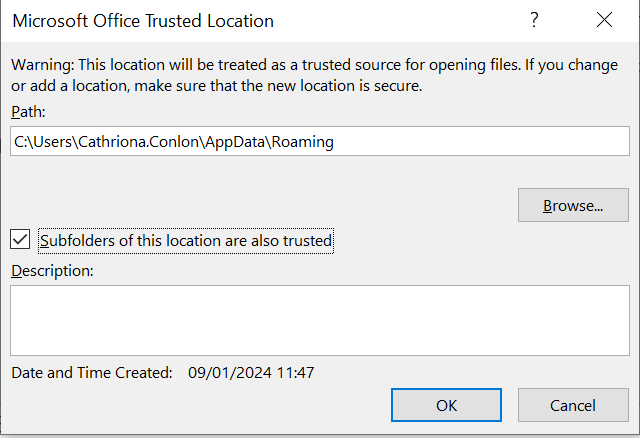This screenshot has height=438, width=640.
Task: Close the Trusted Location dialog
Action: [604, 20]
